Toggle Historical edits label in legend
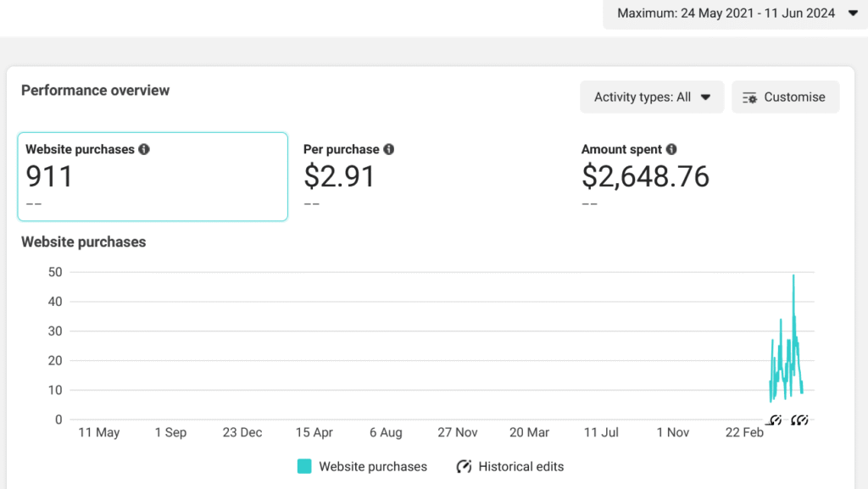The width and height of the screenshot is (868, 489). [x=520, y=466]
